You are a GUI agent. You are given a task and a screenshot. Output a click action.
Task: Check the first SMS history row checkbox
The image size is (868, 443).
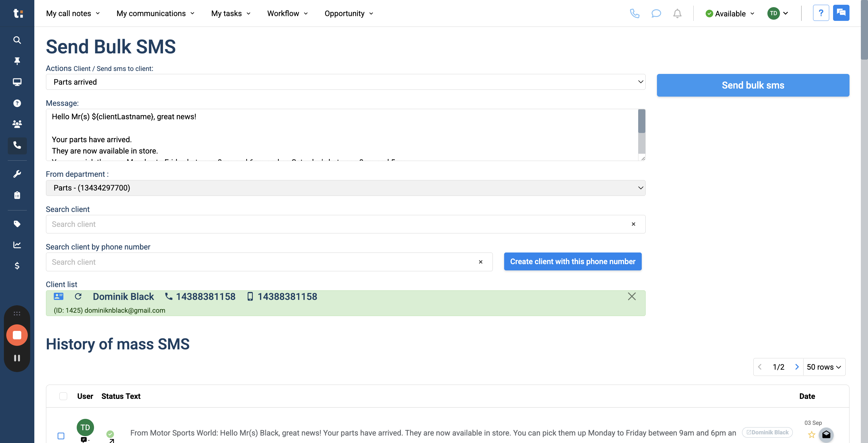pos(61,435)
